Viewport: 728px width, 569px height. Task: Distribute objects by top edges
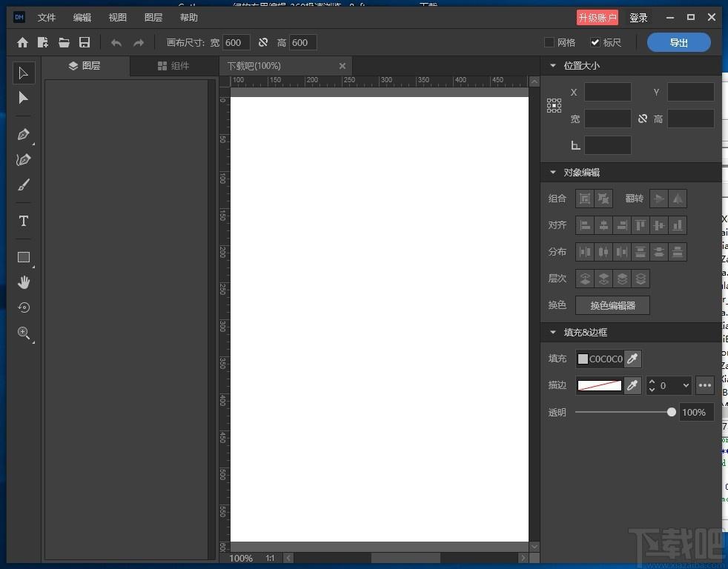[x=641, y=252]
